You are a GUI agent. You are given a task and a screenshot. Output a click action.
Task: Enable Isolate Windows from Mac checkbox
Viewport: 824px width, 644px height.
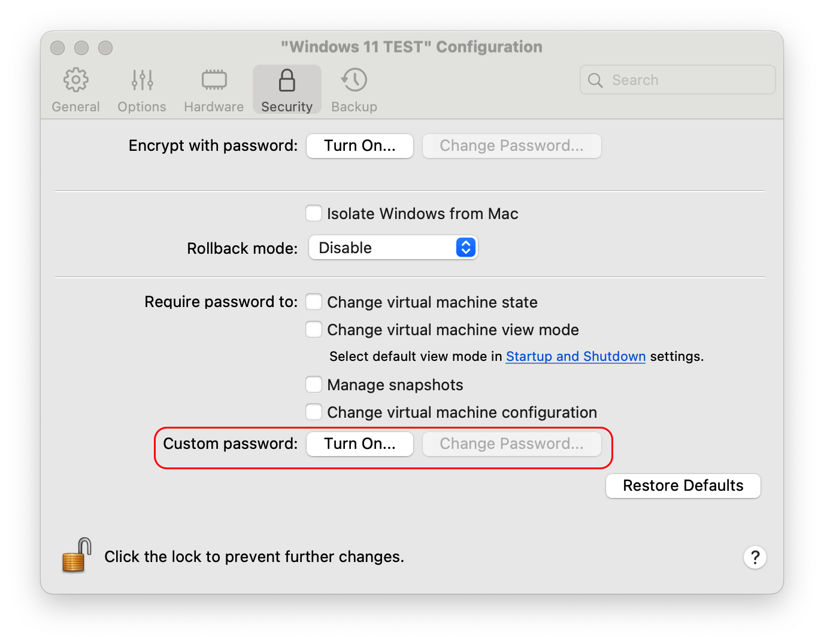(314, 214)
